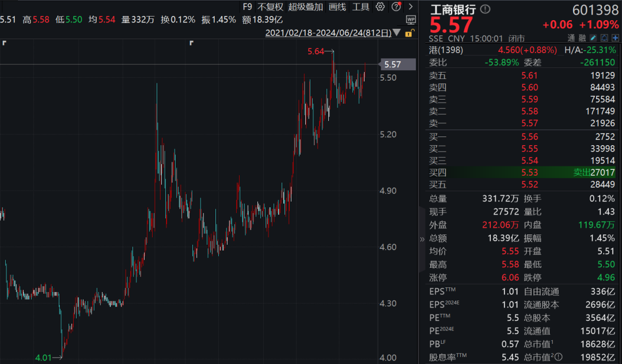
Task: Click the 总量 331.72万 value
Action: (500, 198)
